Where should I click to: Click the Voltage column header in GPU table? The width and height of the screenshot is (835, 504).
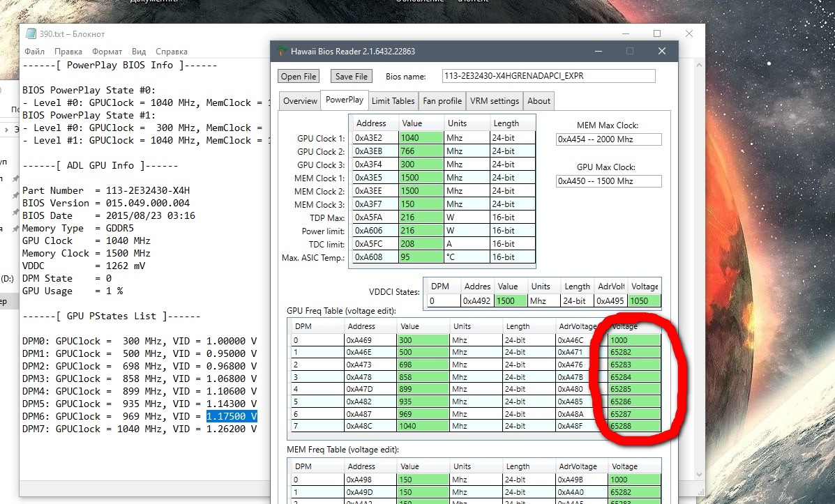point(634,326)
